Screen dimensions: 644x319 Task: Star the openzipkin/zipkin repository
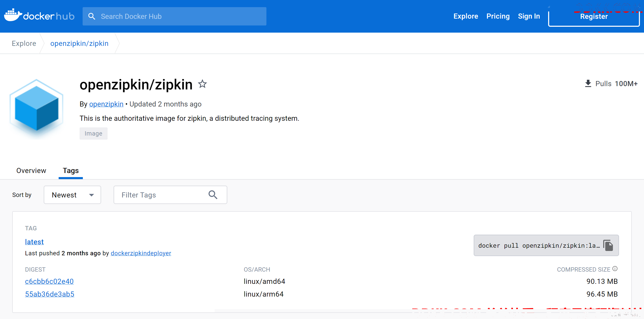(x=202, y=84)
